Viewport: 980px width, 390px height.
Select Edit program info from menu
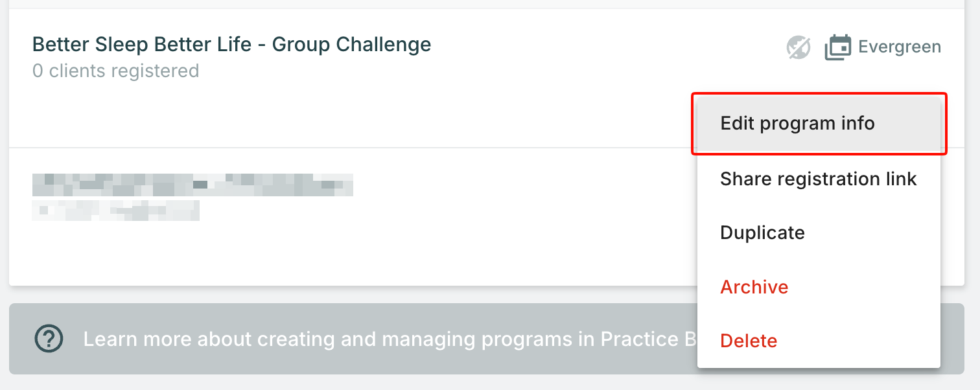pyautogui.click(x=797, y=123)
